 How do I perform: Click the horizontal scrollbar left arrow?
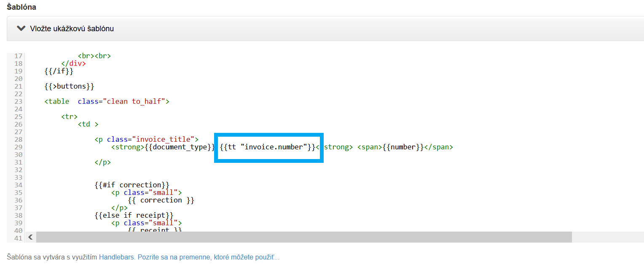(x=30, y=237)
